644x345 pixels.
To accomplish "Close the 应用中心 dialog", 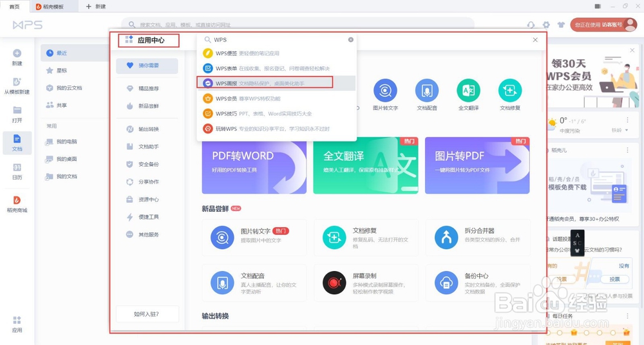I will coord(535,40).
